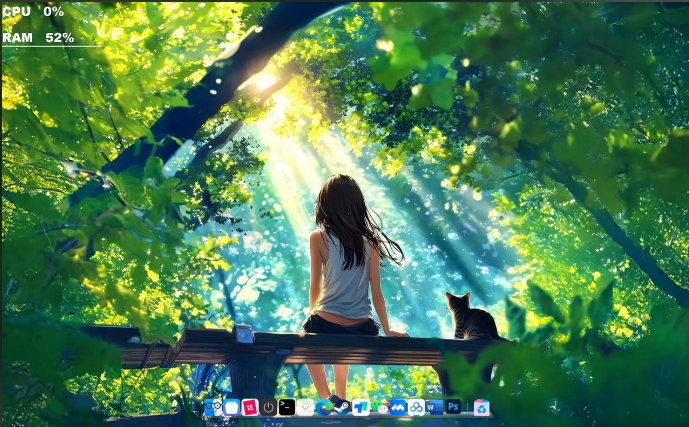Open the blue mountain-logo app in dock

(398, 408)
